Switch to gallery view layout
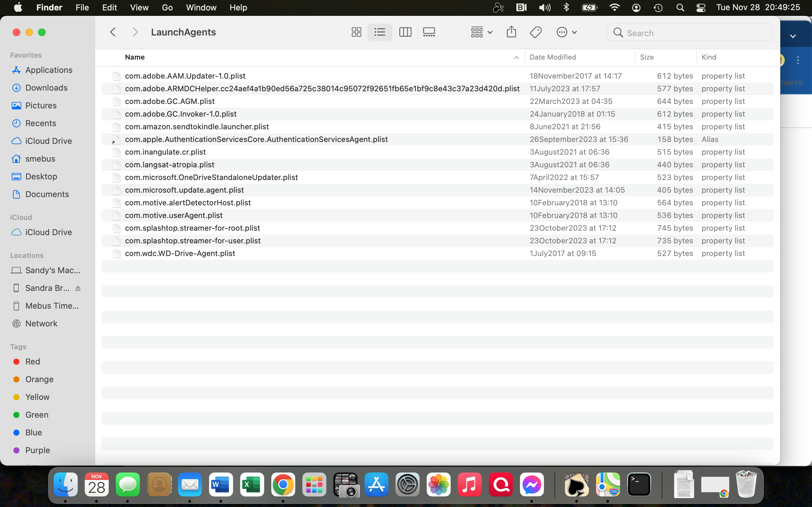The image size is (812, 507). (429, 32)
